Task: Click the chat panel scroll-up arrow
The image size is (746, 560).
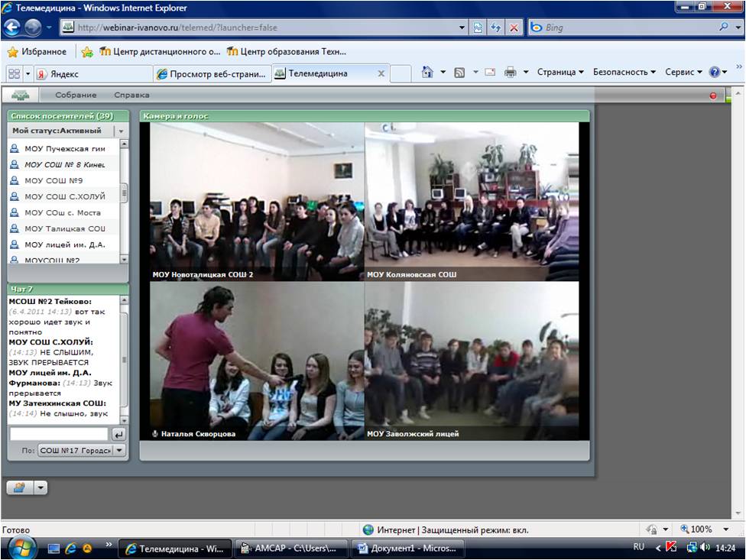Action: click(124, 300)
